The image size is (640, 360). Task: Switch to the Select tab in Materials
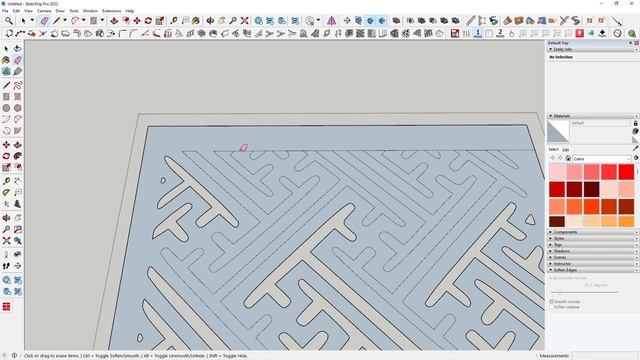pyautogui.click(x=553, y=149)
